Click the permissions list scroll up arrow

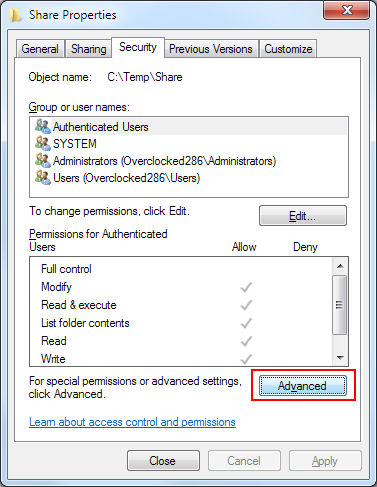point(340,266)
